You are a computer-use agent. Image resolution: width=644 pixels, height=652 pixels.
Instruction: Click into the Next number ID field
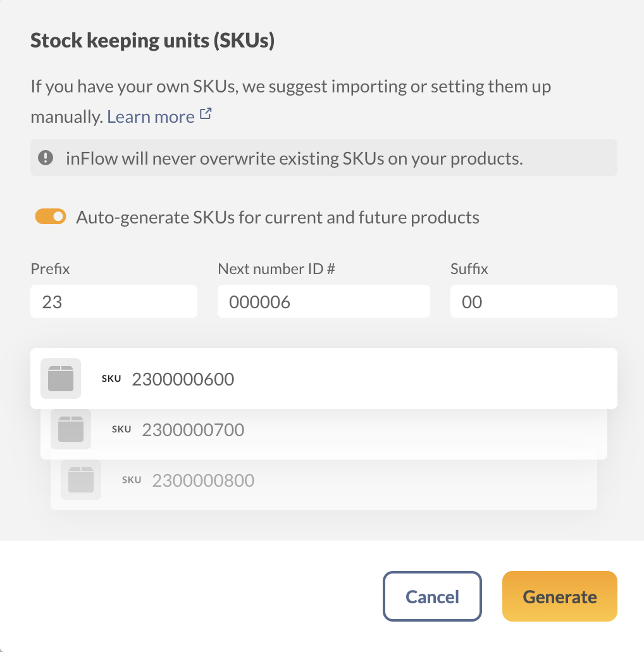tap(323, 301)
